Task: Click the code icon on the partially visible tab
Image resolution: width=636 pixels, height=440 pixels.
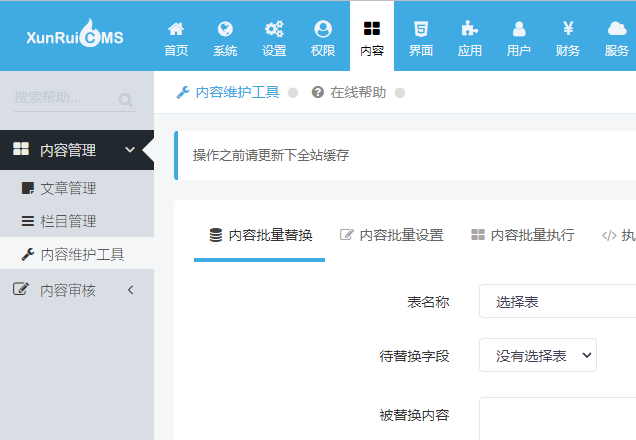Action: 609,235
